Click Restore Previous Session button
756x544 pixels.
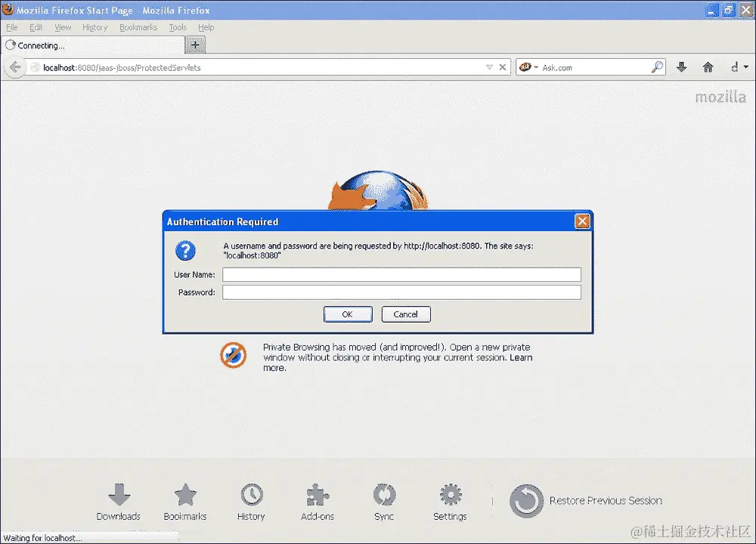point(586,501)
